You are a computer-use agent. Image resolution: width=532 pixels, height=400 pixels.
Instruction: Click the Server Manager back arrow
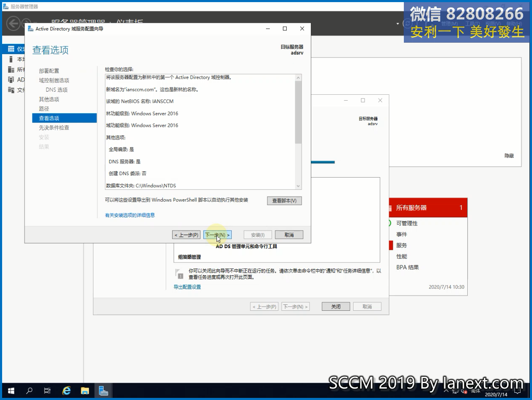13,23
